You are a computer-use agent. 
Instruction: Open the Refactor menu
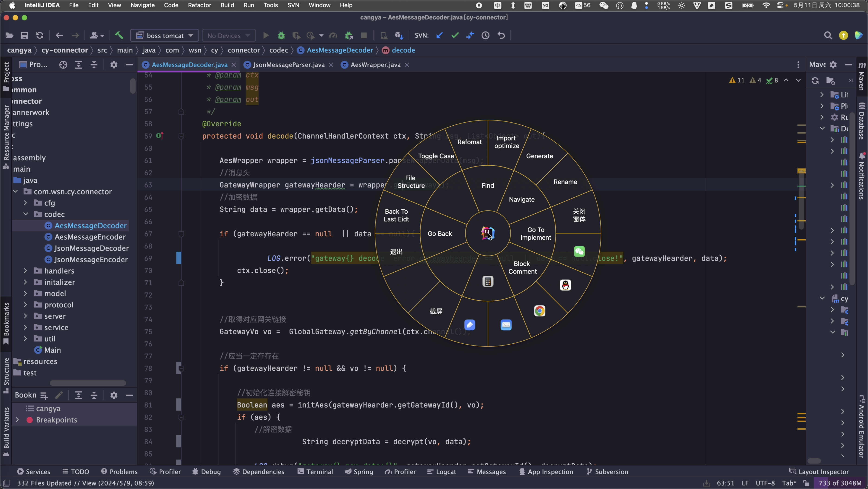click(199, 5)
